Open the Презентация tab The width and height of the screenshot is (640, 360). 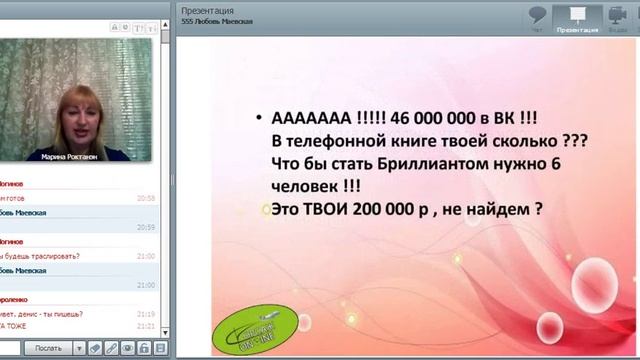click(577, 19)
